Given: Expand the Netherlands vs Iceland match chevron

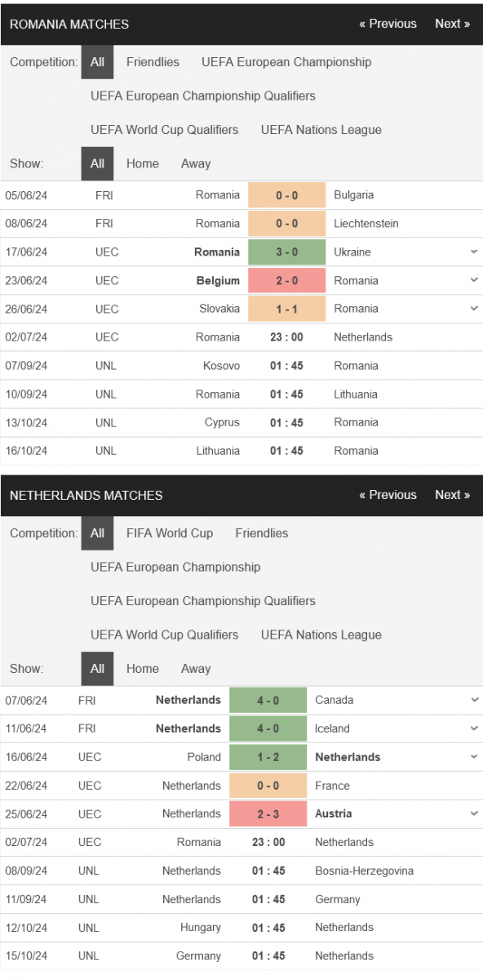Looking at the screenshot, I should click(474, 728).
